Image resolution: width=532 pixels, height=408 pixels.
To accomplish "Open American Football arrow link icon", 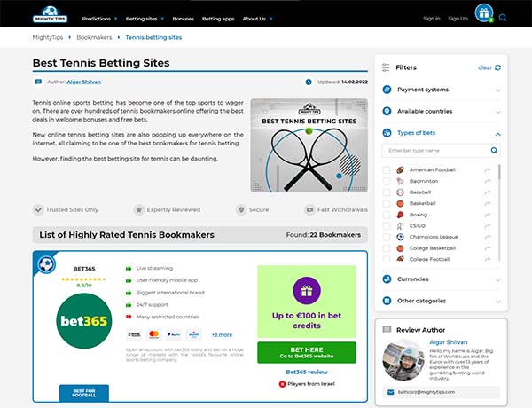I will coord(488,169).
